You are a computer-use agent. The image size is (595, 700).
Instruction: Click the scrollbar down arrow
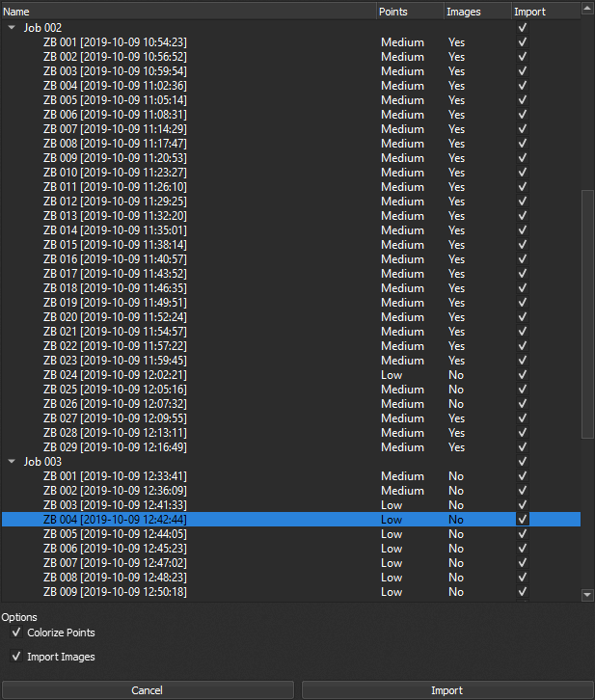pyautogui.click(x=587, y=595)
